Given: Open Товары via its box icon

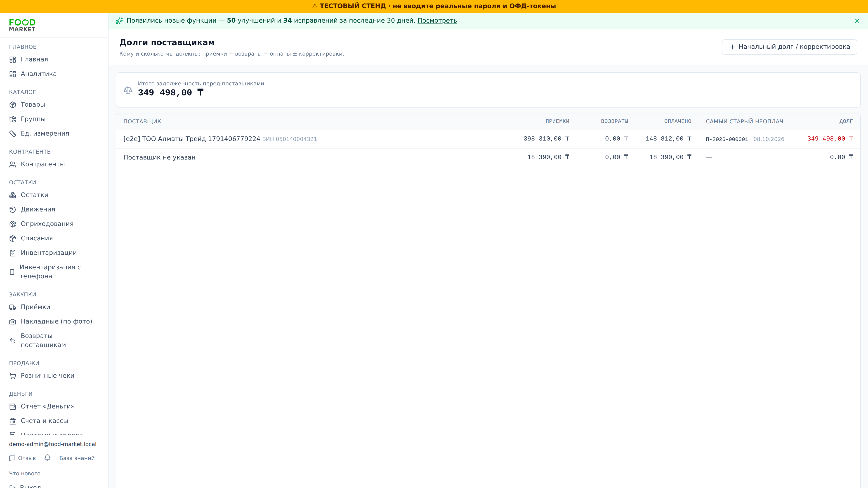Looking at the screenshot, I should click(13, 105).
